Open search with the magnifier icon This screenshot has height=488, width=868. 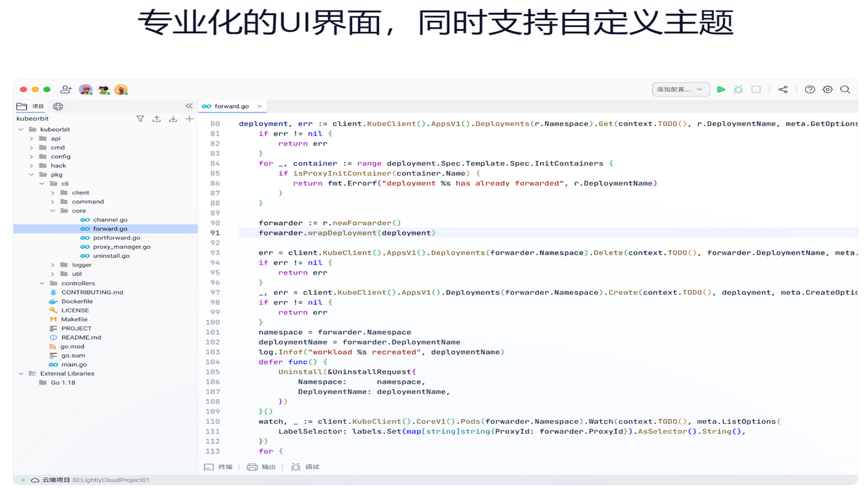[x=845, y=89]
